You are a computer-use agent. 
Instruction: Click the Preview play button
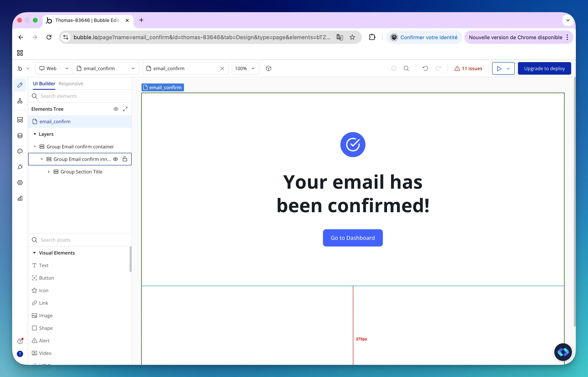[499, 69]
